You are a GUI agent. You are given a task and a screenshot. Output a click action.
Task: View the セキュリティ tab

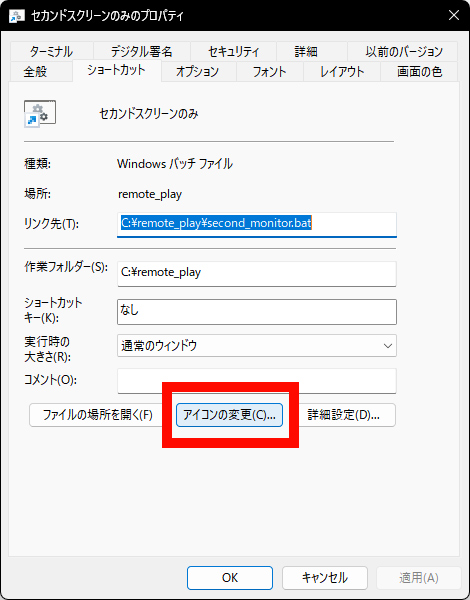click(233, 51)
